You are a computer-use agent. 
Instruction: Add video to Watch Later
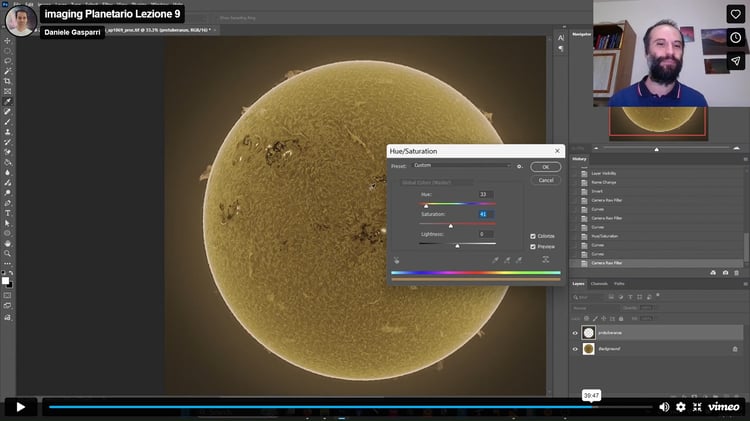(x=735, y=37)
